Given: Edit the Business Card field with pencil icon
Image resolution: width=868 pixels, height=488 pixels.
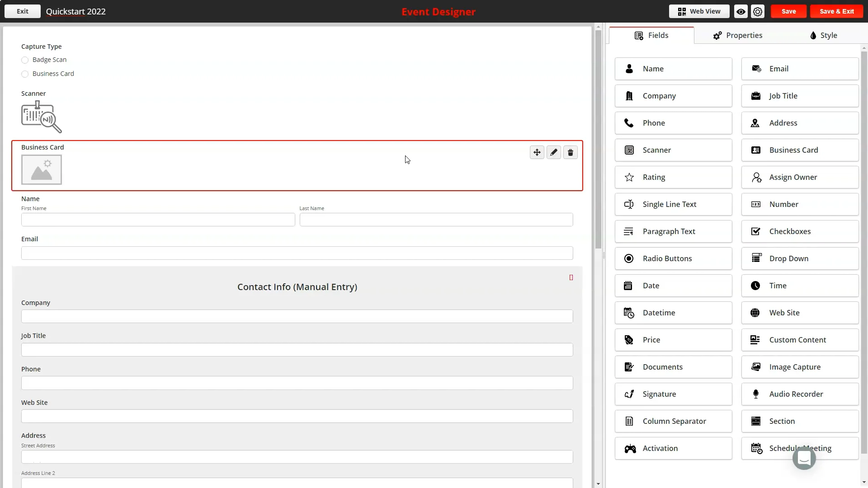Looking at the screenshot, I should (x=553, y=152).
